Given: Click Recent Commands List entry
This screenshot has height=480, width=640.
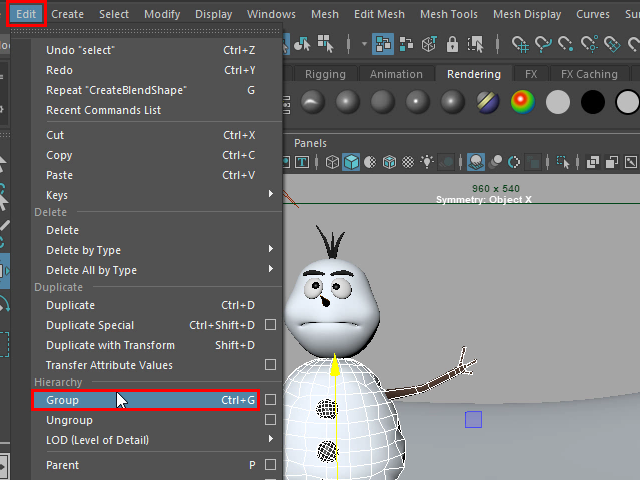Looking at the screenshot, I should click(103, 110).
